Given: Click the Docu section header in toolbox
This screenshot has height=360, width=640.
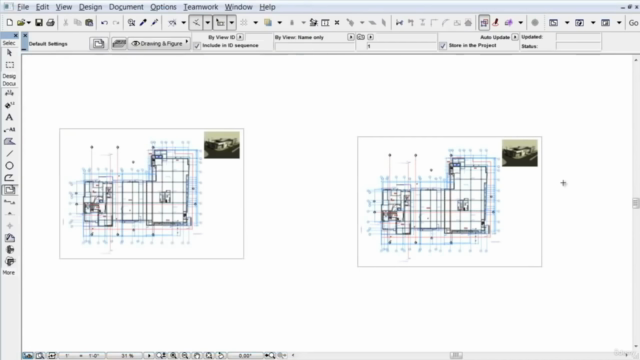Looking at the screenshot, I should (9, 84).
